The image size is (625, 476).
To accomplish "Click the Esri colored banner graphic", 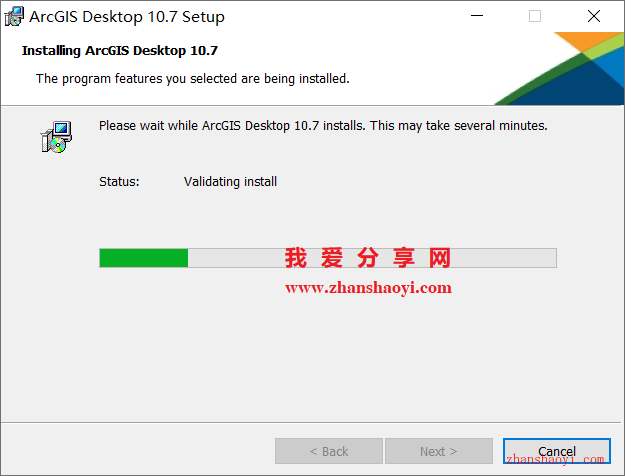I will click(560, 69).
